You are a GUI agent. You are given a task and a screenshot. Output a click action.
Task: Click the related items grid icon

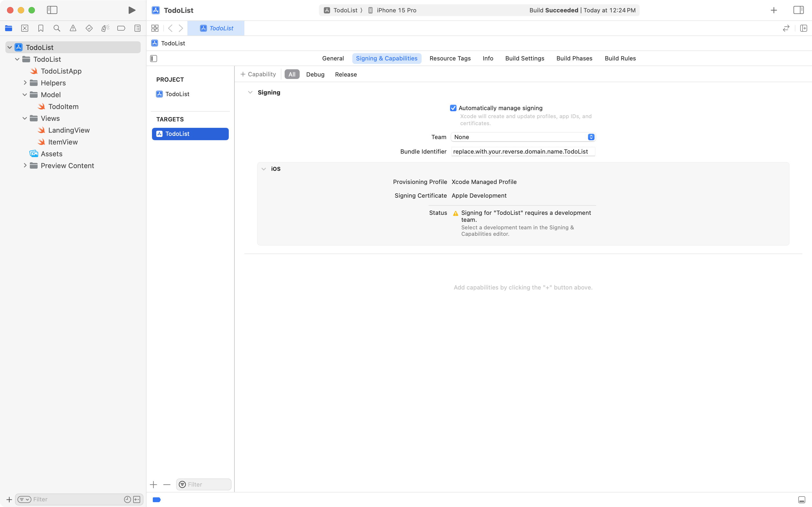(155, 28)
